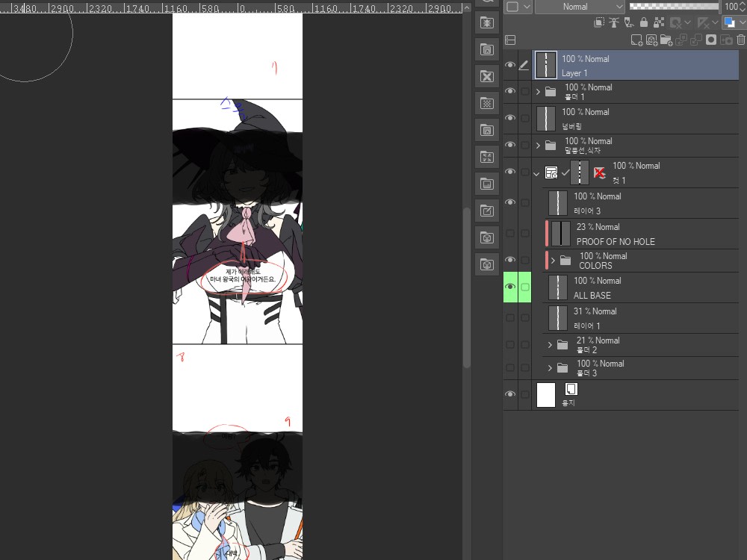
Task: Click the opacity value stepper arrows
Action: (742, 7)
